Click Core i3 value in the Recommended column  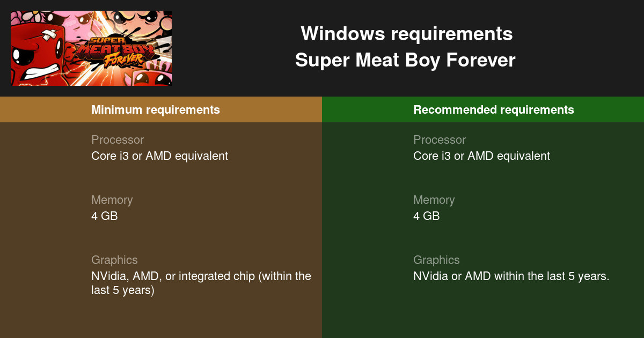click(x=481, y=156)
